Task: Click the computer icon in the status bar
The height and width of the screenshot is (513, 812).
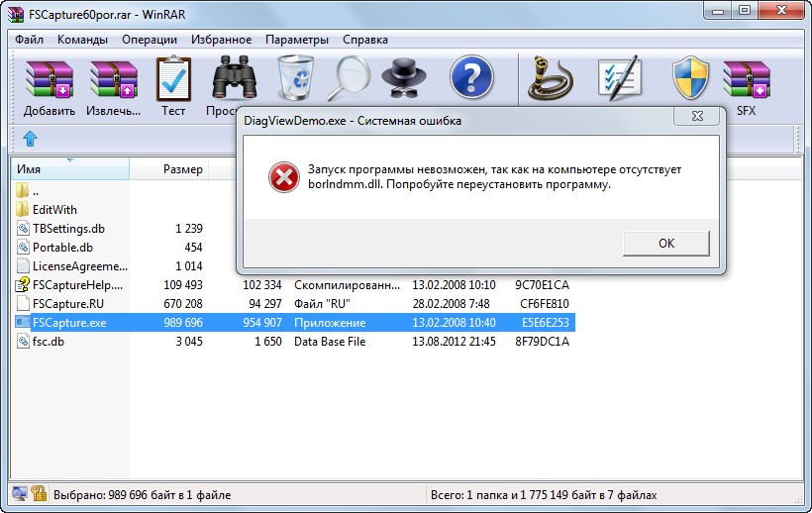Action: [x=19, y=494]
